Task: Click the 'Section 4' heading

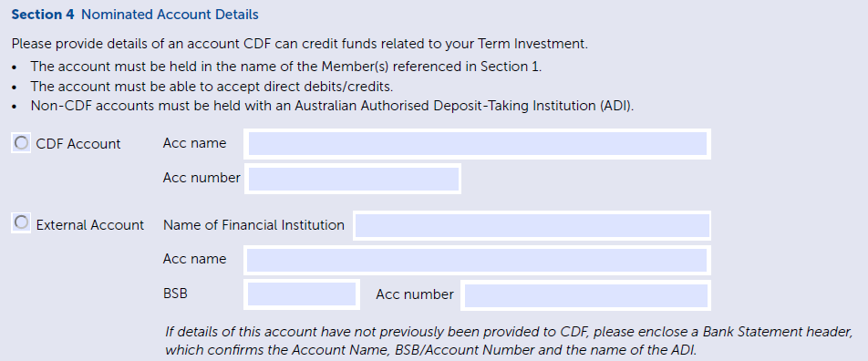Action: 43,15
